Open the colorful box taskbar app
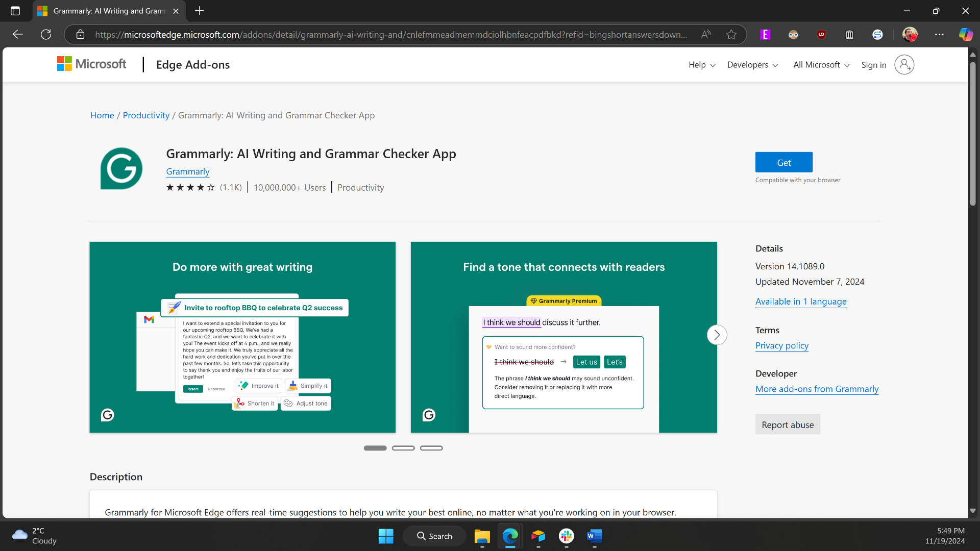 (538, 536)
